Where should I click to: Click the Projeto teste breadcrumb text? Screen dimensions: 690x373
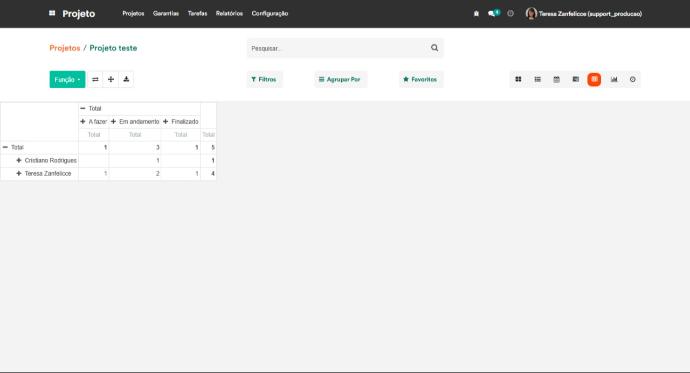click(113, 48)
